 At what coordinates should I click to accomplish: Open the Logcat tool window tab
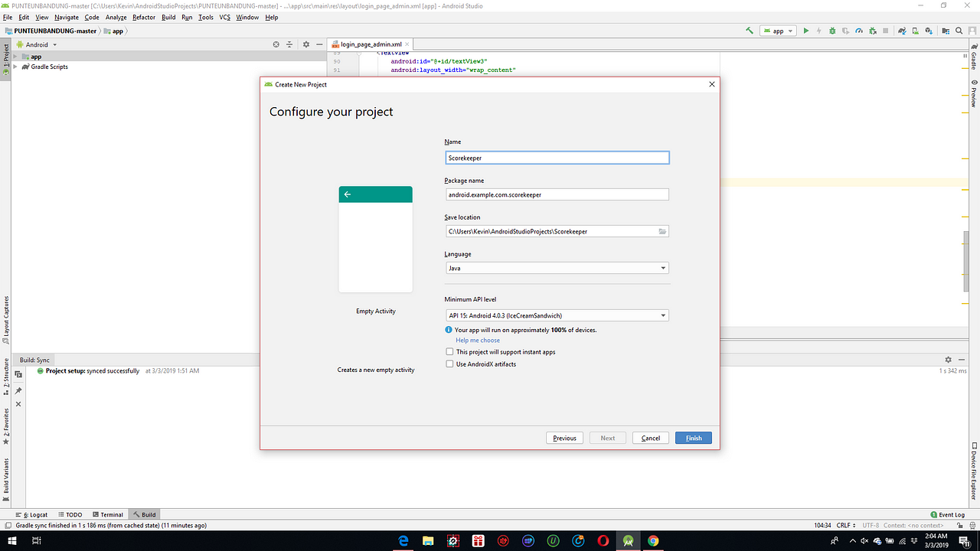31,515
